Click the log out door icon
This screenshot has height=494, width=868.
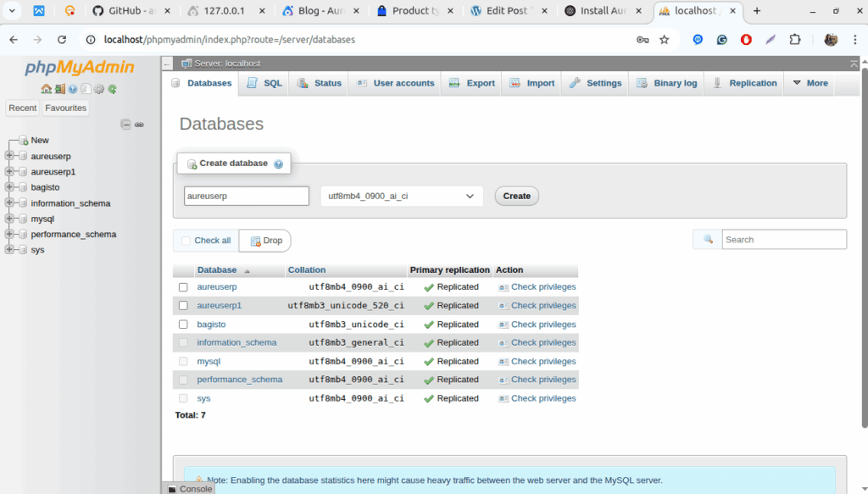(x=60, y=89)
